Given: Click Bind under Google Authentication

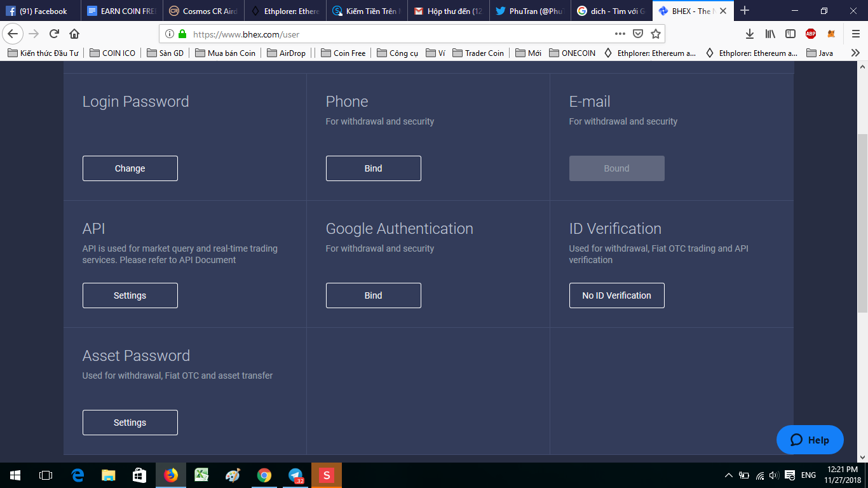Looking at the screenshot, I should (374, 295).
